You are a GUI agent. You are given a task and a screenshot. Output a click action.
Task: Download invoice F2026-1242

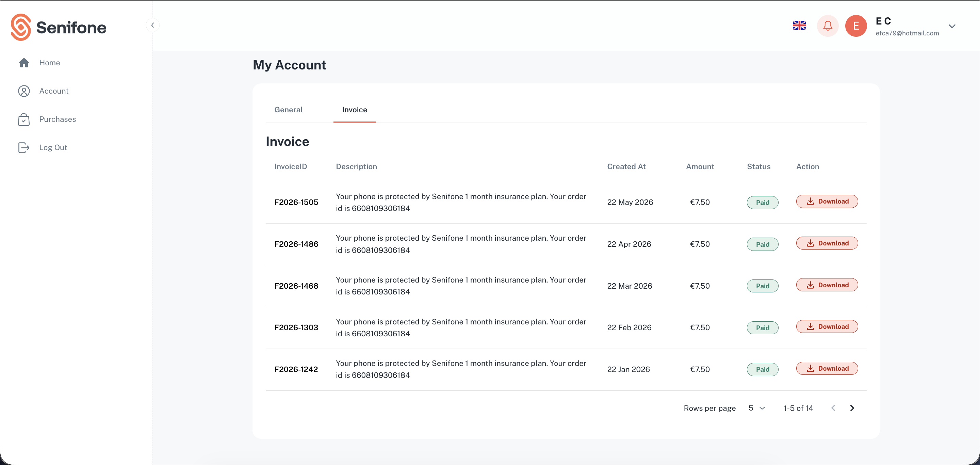tap(827, 368)
